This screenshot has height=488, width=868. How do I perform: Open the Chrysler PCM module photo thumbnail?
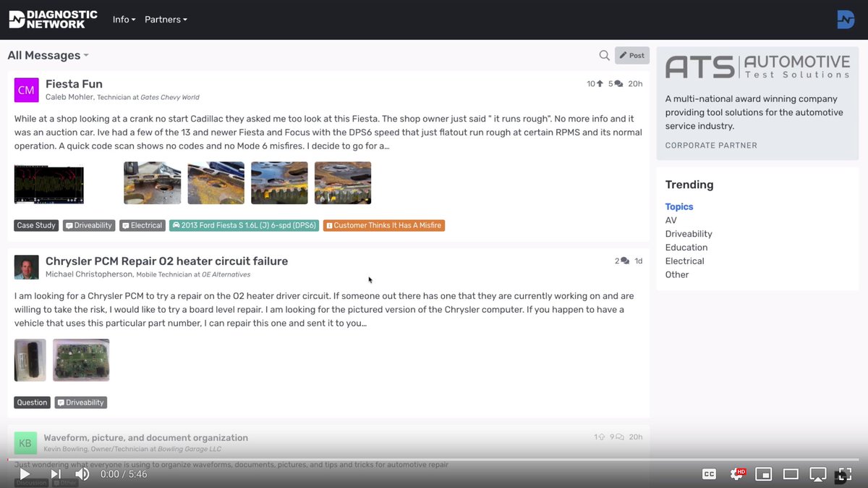(30, 360)
